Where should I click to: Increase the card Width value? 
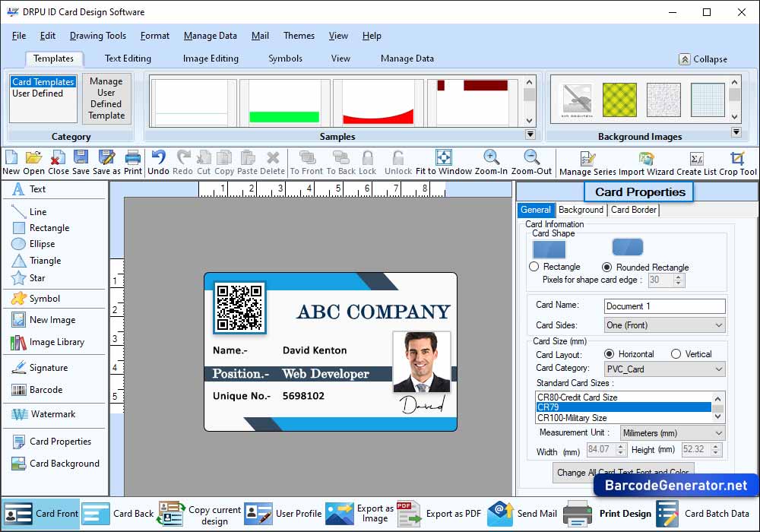coord(621,446)
